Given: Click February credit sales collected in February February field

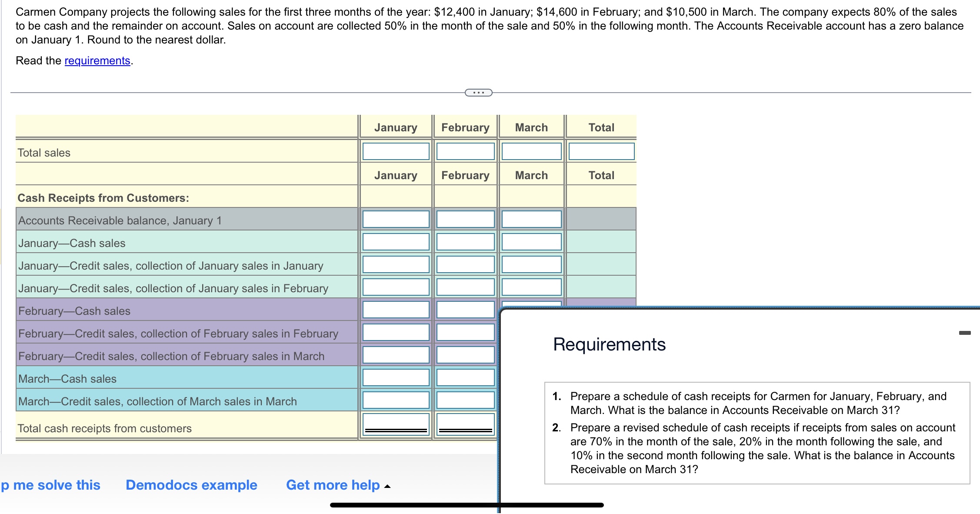Looking at the screenshot, I should point(465,332).
